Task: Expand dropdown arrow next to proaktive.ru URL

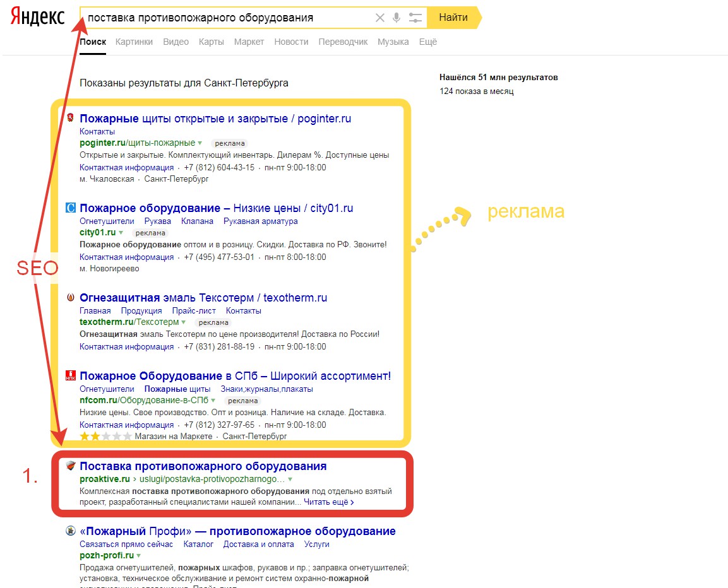Action: click(290, 479)
